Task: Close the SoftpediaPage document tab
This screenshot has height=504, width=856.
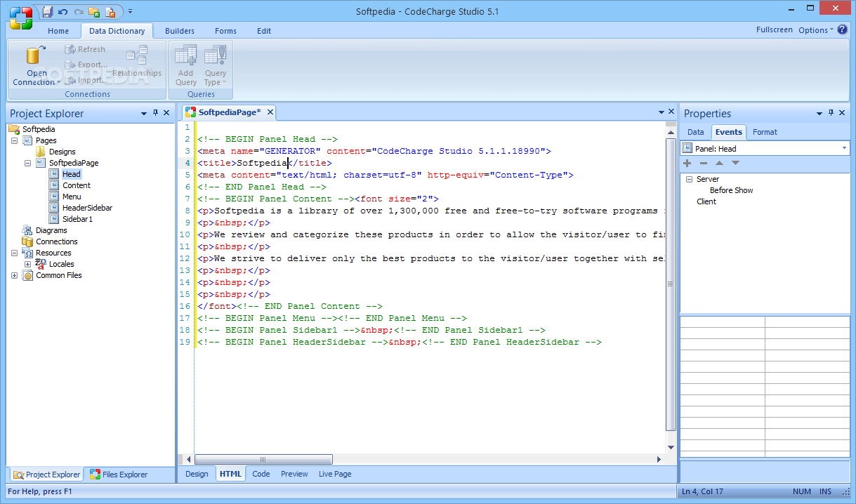Action: click(270, 112)
